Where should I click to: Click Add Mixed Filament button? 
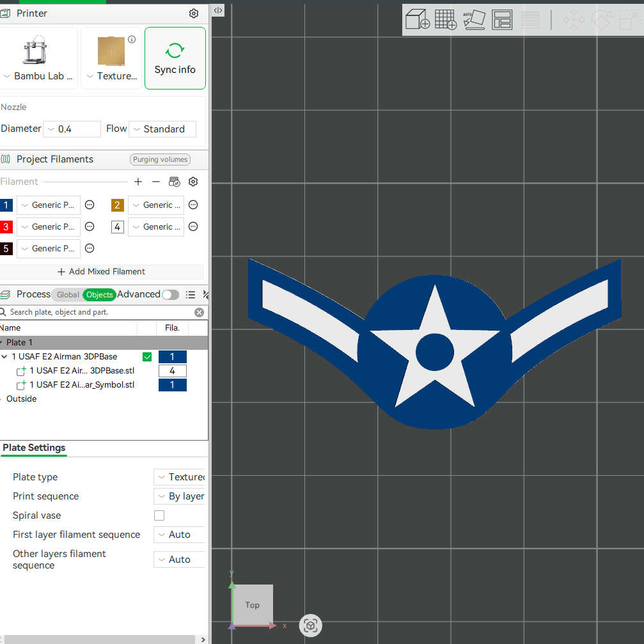click(x=102, y=272)
